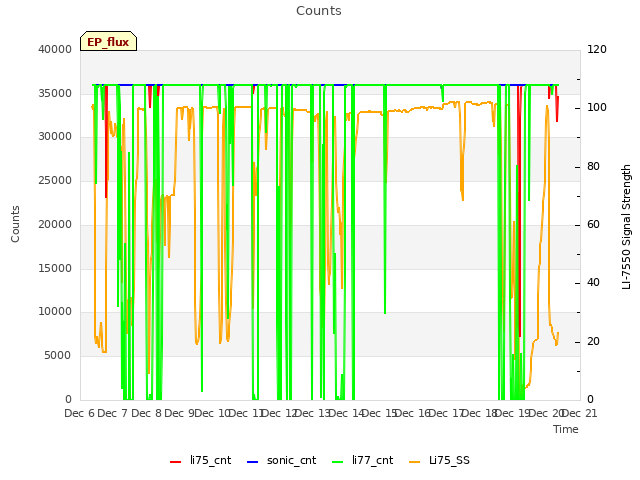Click the Dec 14 date label

click(x=347, y=413)
